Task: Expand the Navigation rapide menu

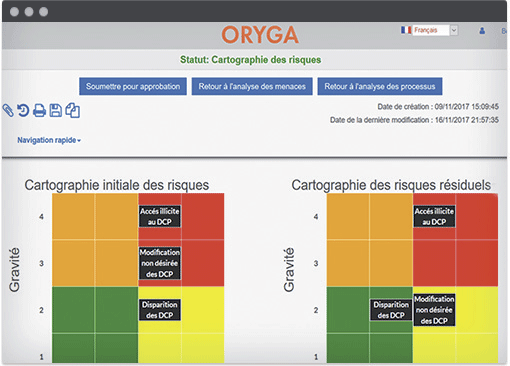Action: 49,140
